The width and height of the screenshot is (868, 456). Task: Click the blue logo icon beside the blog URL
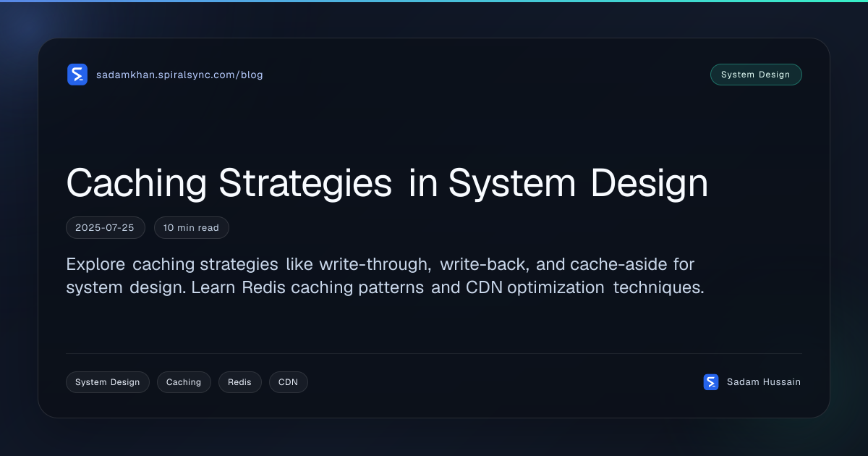[77, 75]
